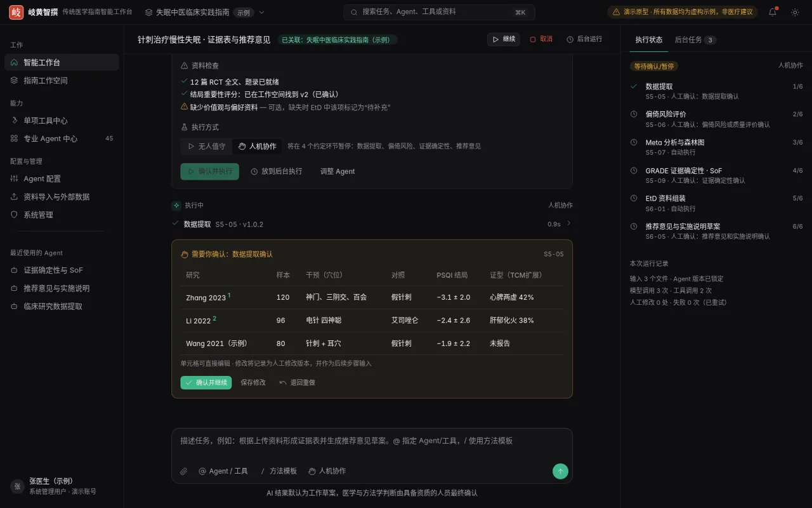This screenshot has width=812, height=508.
Task: Open recent agent 临床研究数据提取
Action: click(x=62, y=307)
